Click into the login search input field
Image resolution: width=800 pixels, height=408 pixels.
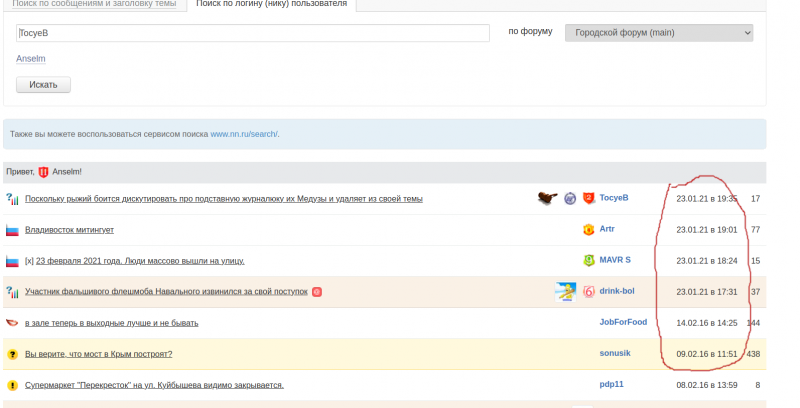coord(252,33)
